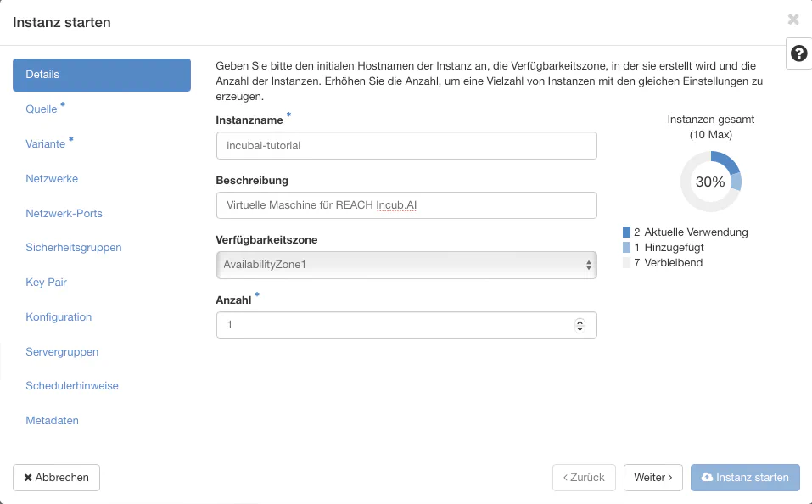Open the Details tab
Viewport: 812px width, 504px height.
point(102,75)
